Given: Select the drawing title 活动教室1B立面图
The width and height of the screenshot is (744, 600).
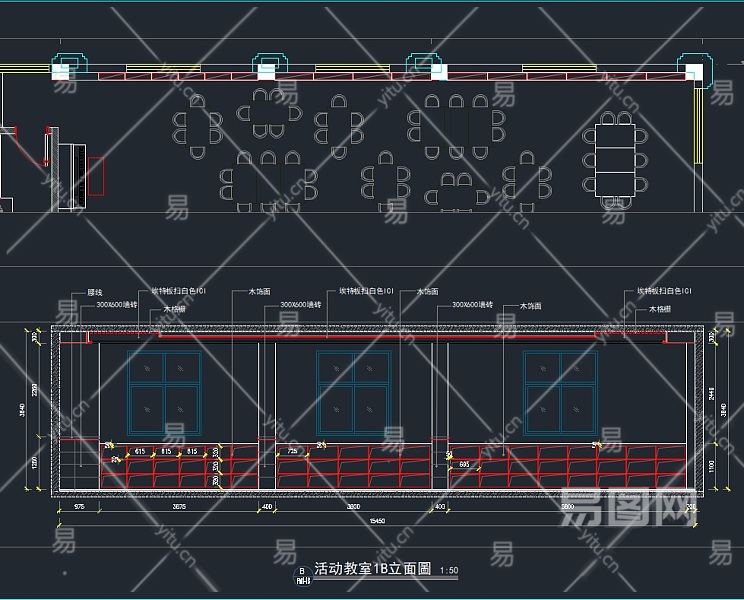Looking at the screenshot, I should click(x=372, y=569).
